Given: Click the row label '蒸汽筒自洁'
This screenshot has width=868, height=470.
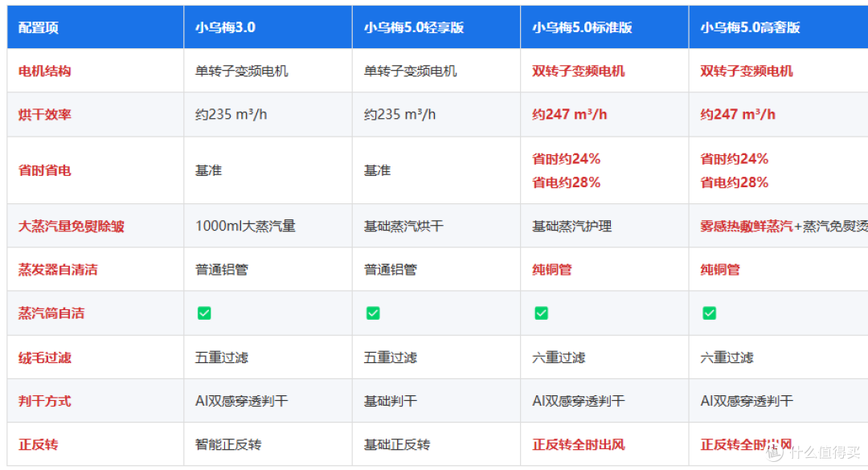Looking at the screenshot, I should point(51,313).
